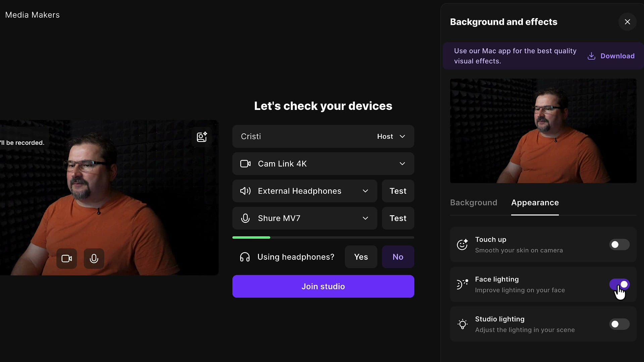Open the Host role dropdown

[391, 136]
